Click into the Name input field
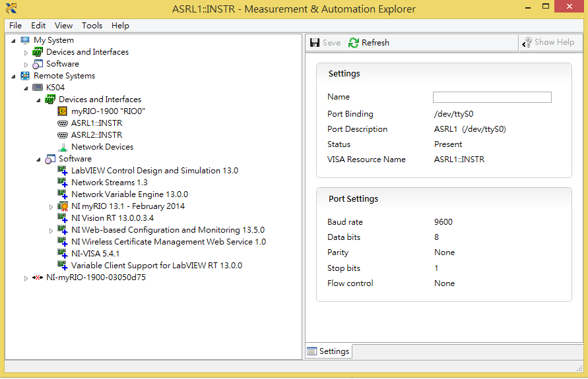This screenshot has width=588, height=379. pos(492,98)
